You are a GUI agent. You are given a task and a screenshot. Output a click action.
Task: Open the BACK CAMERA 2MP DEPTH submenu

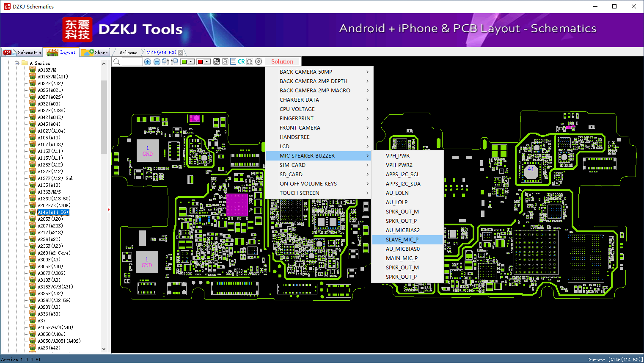[319, 81]
